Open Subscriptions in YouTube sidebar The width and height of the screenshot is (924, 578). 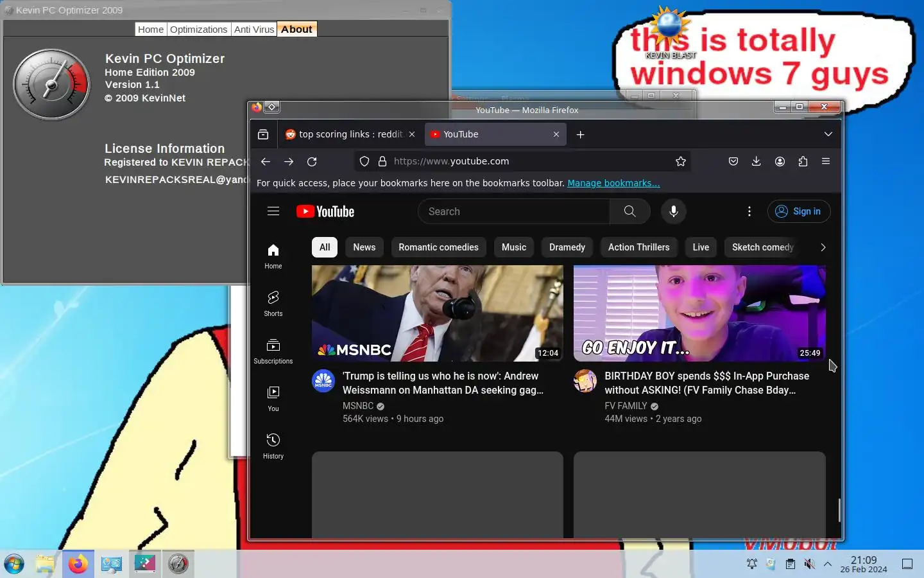[x=273, y=351]
